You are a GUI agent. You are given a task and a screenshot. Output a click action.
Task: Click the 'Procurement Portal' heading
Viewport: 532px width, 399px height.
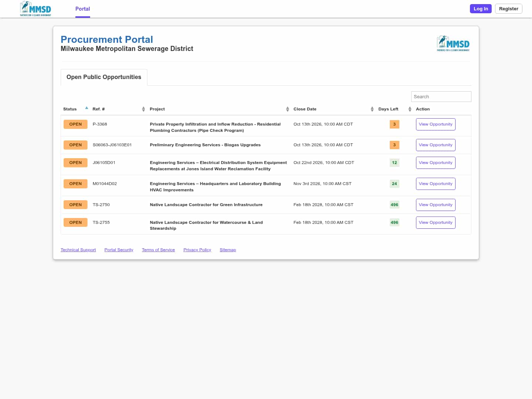click(107, 40)
